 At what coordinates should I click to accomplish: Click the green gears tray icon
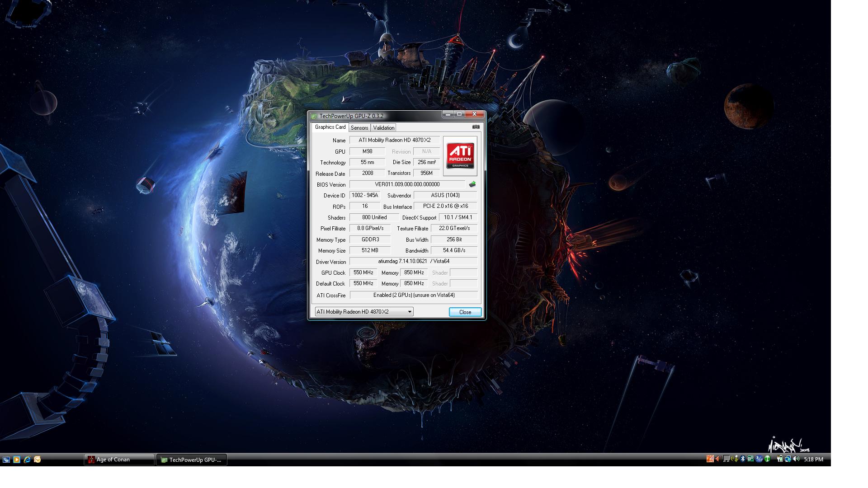pyautogui.click(x=750, y=459)
